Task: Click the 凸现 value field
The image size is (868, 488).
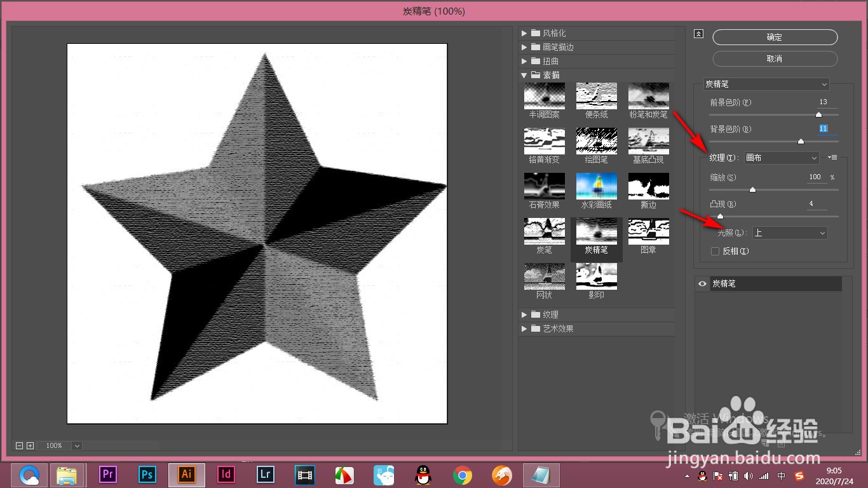Action: 816,204
